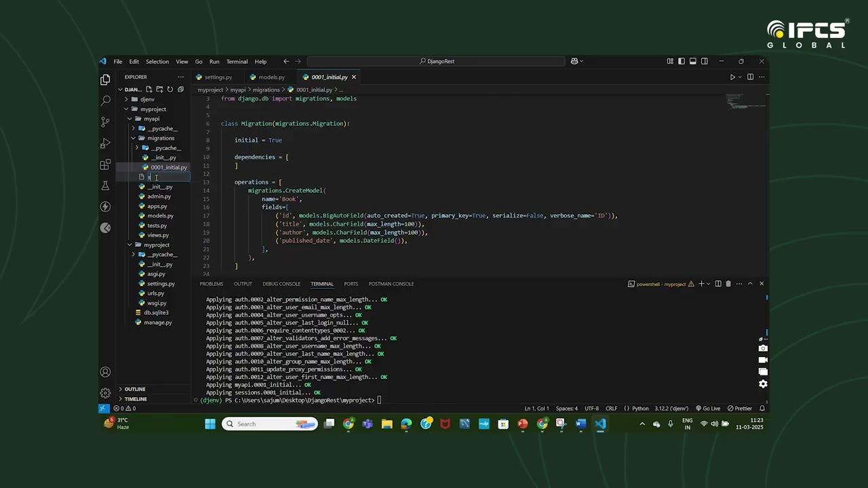Open the Terminal menu
Image resolution: width=868 pixels, height=488 pixels.
[237, 62]
